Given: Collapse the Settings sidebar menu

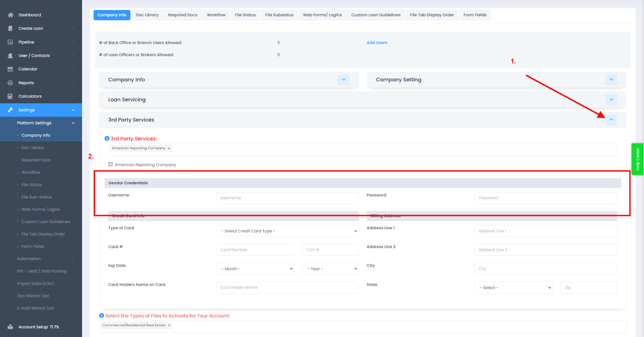Looking at the screenshot, I should click(73, 110).
